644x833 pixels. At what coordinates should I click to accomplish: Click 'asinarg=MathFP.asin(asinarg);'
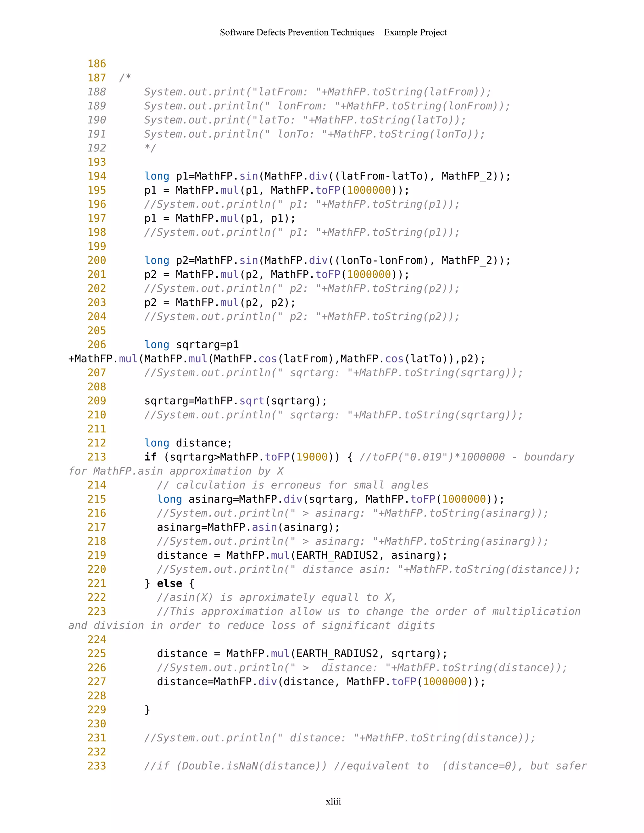click(248, 527)
